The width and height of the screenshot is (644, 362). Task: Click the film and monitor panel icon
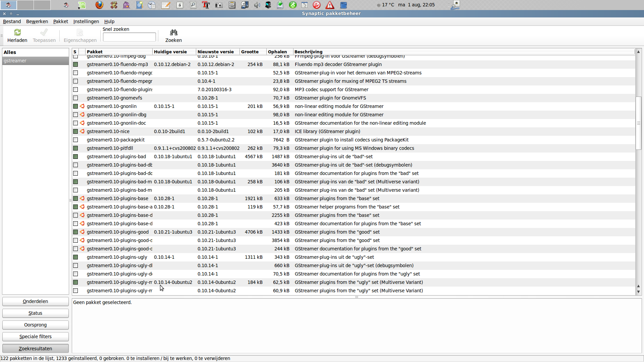245,5
